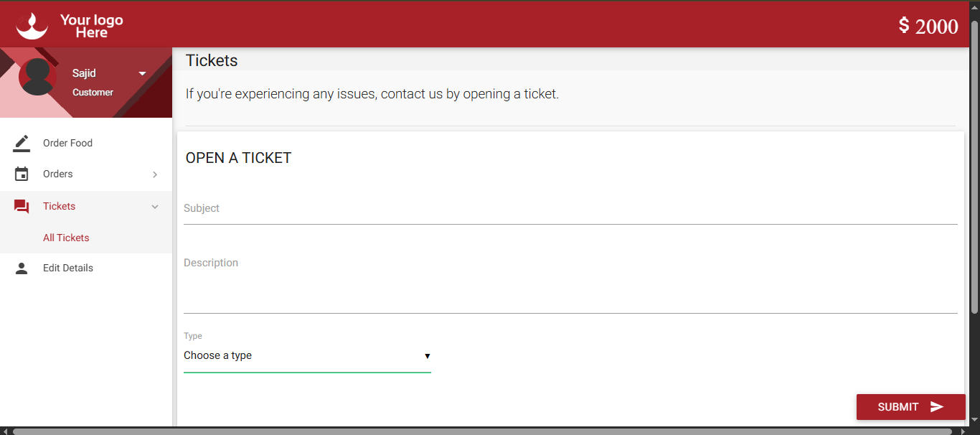Click the Your logo Here text
Viewport: 980px width, 435px height.
tap(92, 26)
